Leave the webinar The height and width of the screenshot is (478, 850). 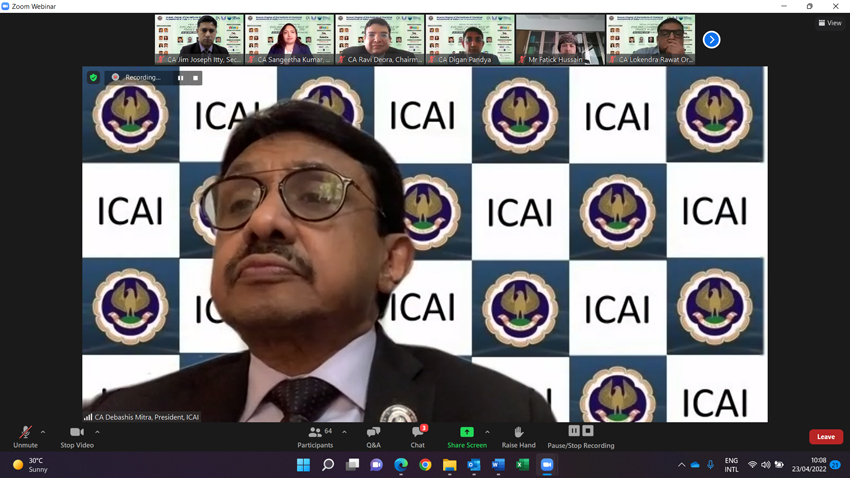click(x=825, y=437)
